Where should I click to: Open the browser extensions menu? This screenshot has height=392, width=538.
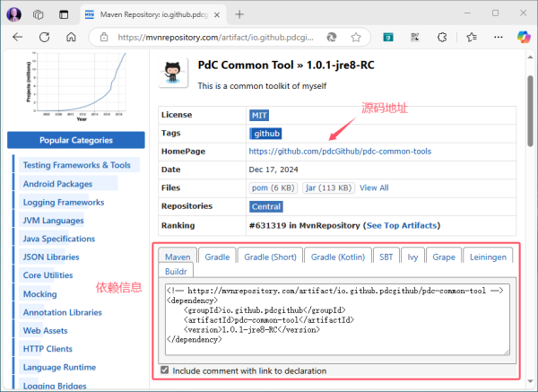[x=442, y=37]
